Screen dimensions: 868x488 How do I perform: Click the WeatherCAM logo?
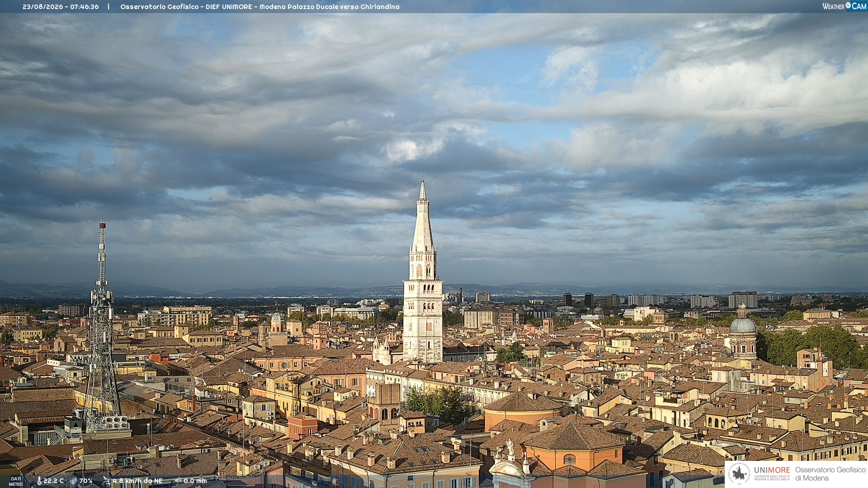click(844, 6)
